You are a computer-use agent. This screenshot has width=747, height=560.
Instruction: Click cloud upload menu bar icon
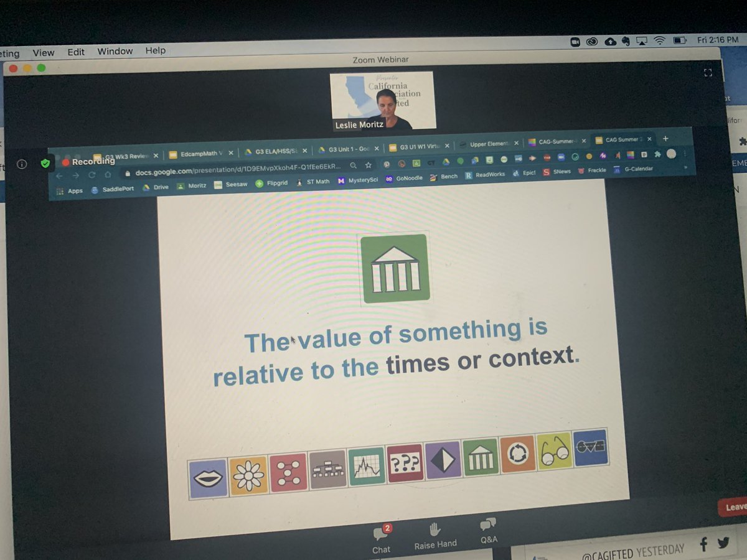tap(611, 41)
